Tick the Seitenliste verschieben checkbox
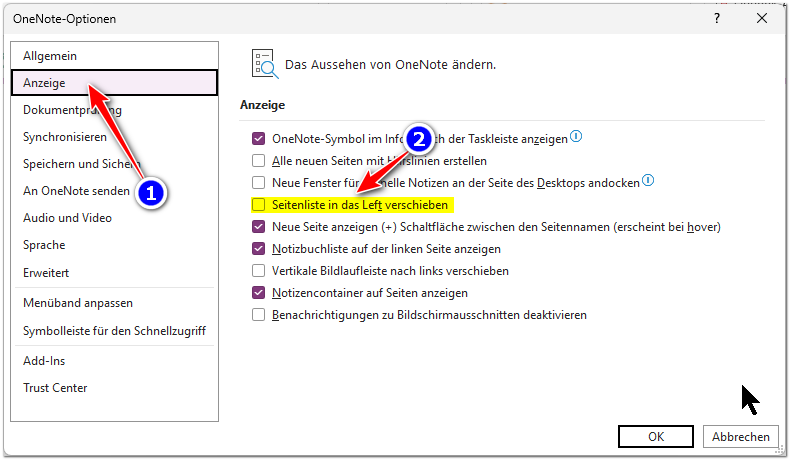This screenshot has width=790, height=460. (x=258, y=205)
